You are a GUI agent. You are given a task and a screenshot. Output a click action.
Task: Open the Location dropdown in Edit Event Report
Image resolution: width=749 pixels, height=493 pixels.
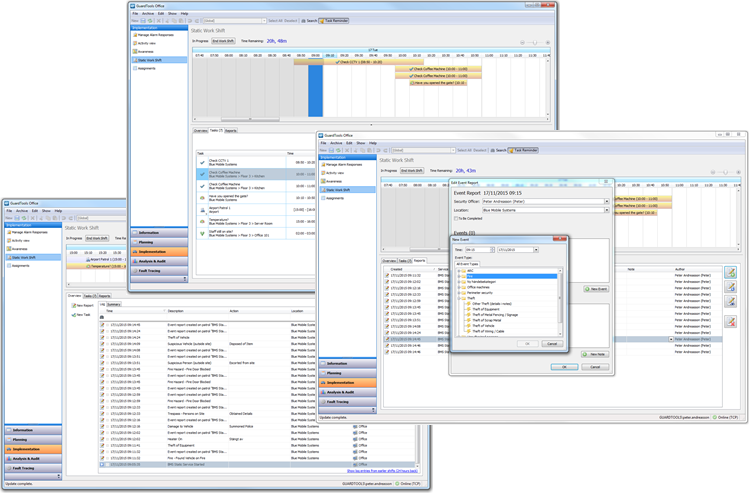(x=607, y=210)
